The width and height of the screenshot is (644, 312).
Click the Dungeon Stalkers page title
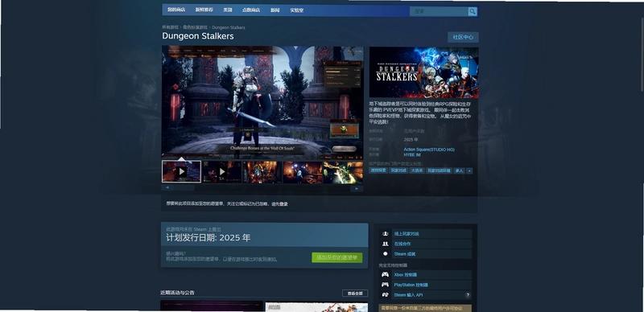[197, 36]
